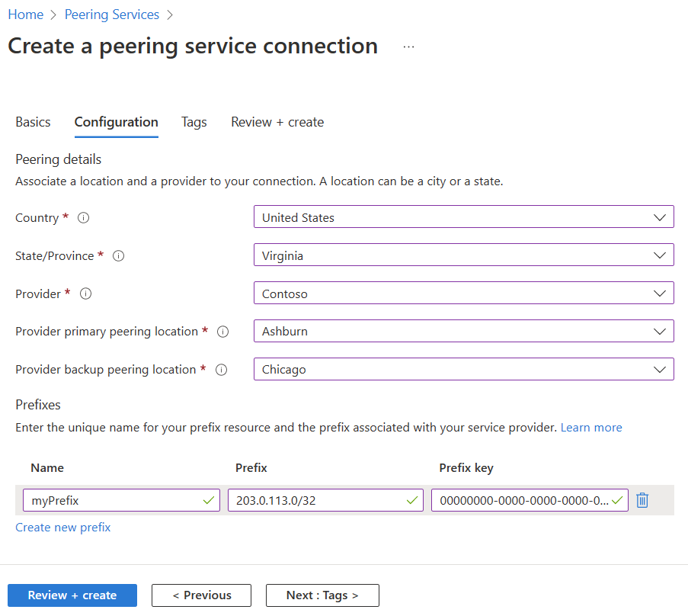Open the Learn more link
Screen dimensions: 688x616
(591, 428)
